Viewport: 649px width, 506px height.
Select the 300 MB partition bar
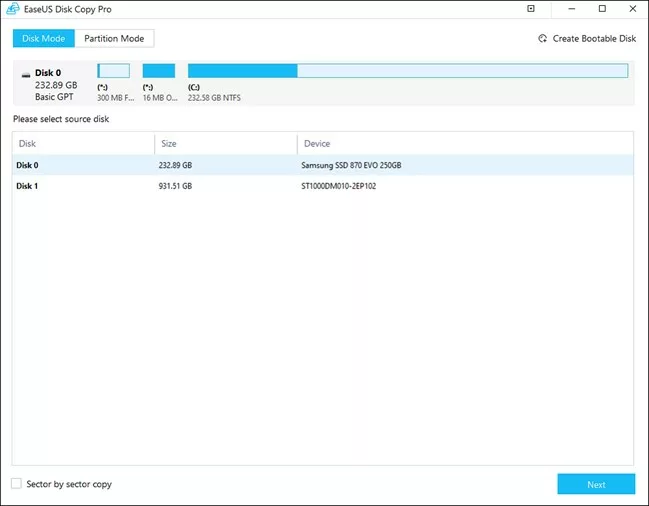coord(113,71)
